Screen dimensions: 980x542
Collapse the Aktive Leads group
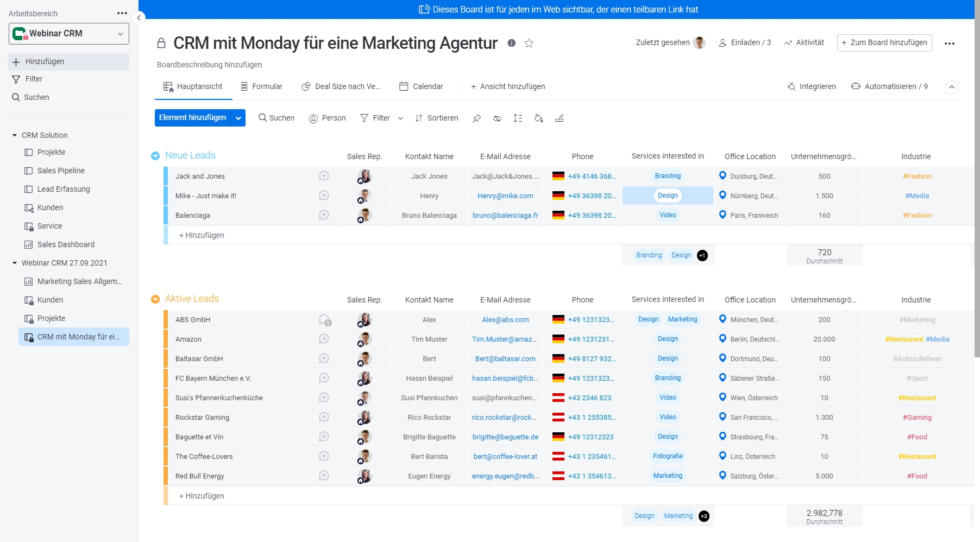pyautogui.click(x=155, y=299)
